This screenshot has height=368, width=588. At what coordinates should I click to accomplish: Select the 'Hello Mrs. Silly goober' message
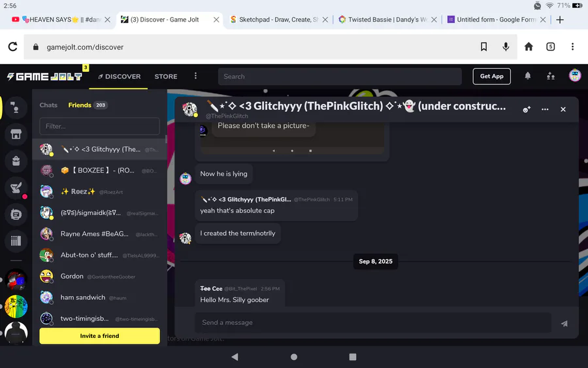pos(240,293)
